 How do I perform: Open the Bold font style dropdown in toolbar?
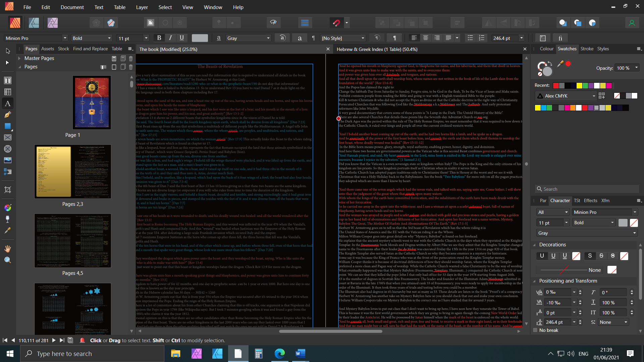pos(92,38)
